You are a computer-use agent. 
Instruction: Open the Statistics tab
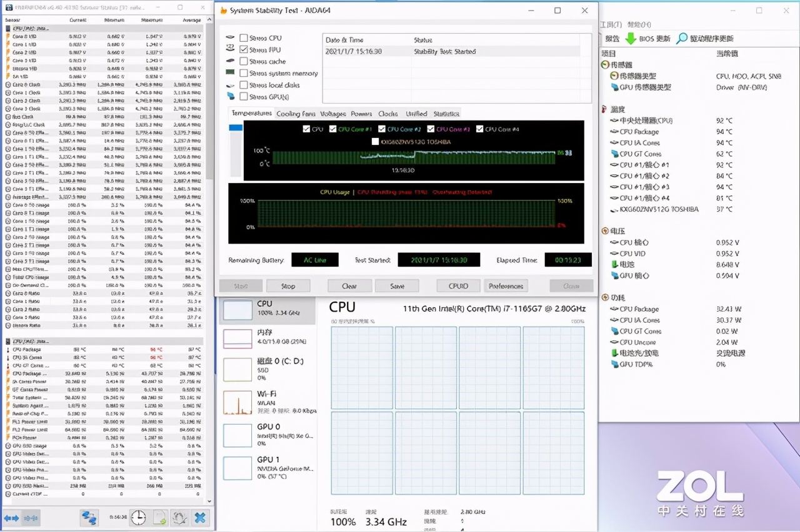click(x=446, y=114)
